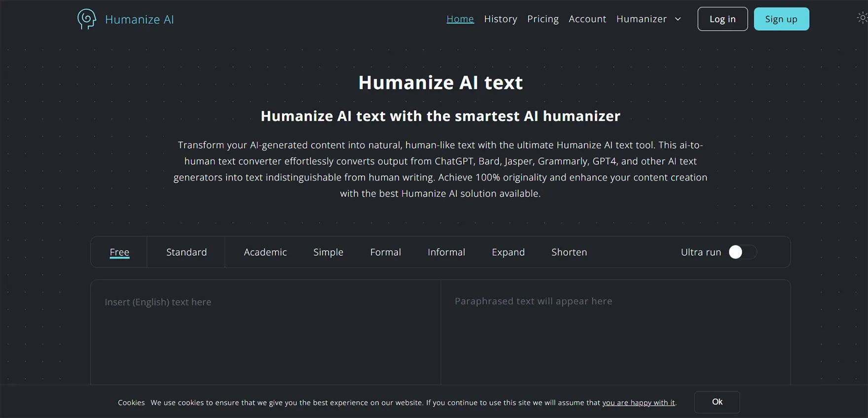
Task: Select the Shorten mode tab
Action: (569, 252)
